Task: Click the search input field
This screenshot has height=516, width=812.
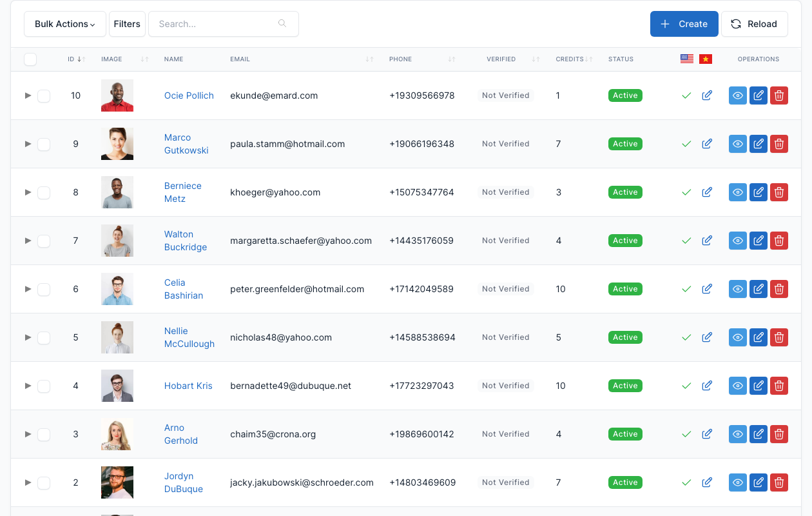Action: coord(224,24)
